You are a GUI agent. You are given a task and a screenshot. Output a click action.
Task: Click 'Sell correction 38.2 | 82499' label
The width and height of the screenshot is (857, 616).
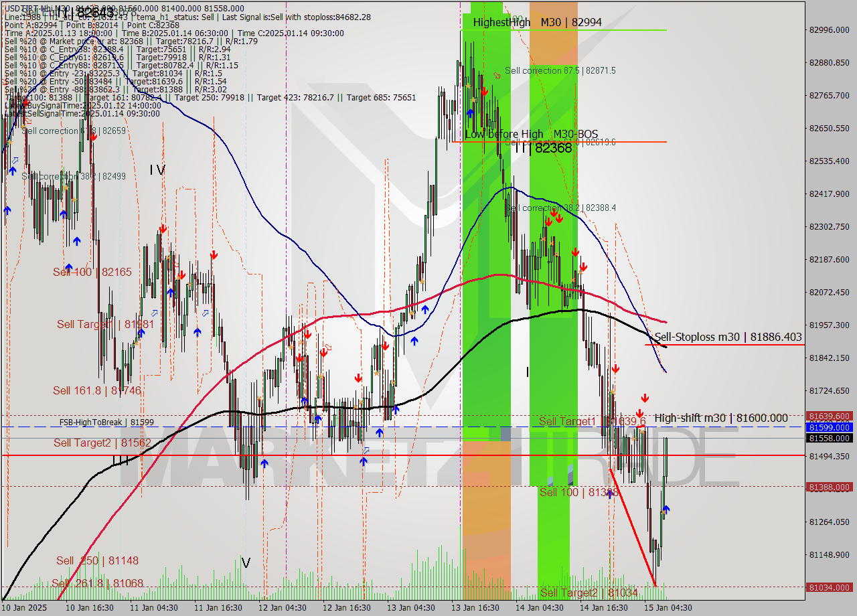74,176
